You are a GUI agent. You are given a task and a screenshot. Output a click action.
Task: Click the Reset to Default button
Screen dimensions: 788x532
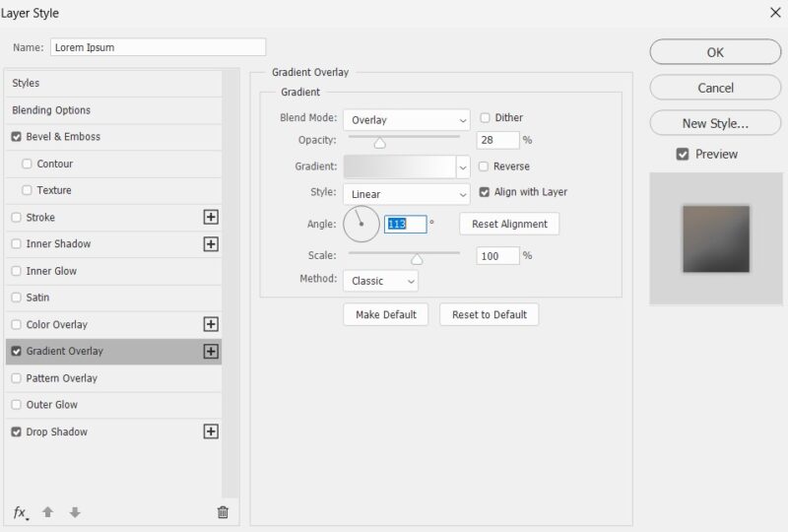[x=489, y=315]
